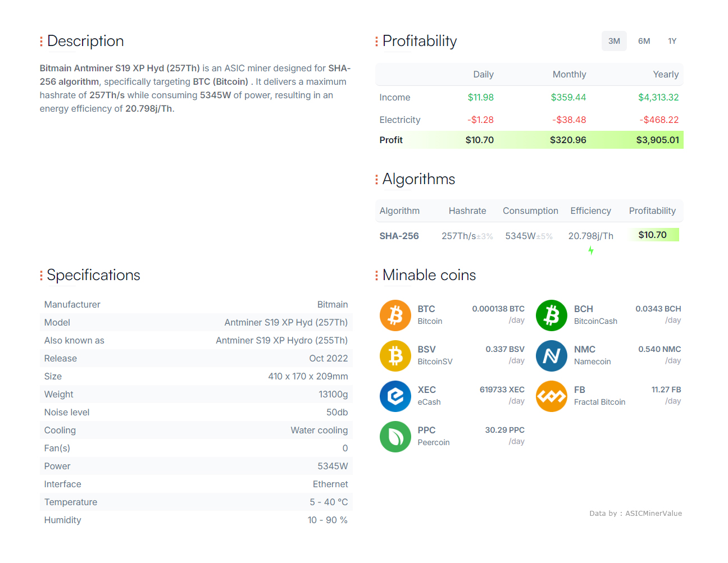This screenshot has height=563, width=728.
Task: Click the green PPC Peercoin leaf icon
Action: pyautogui.click(x=395, y=437)
